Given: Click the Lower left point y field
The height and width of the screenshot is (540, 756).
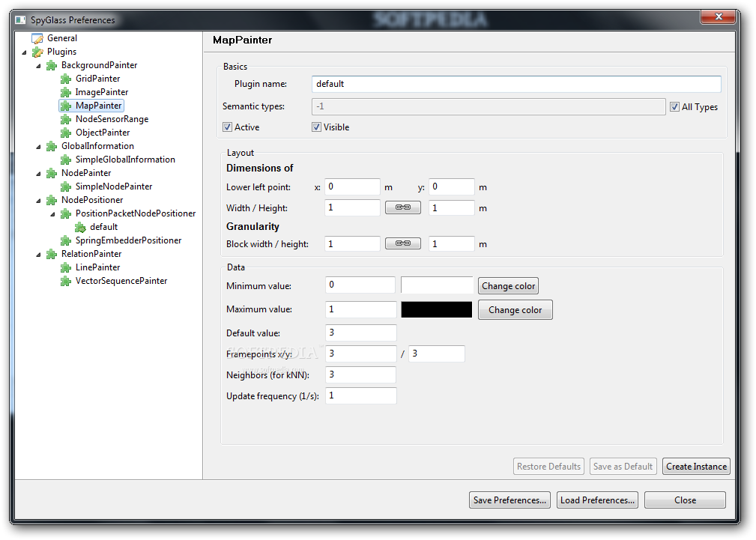Looking at the screenshot, I should point(452,186).
